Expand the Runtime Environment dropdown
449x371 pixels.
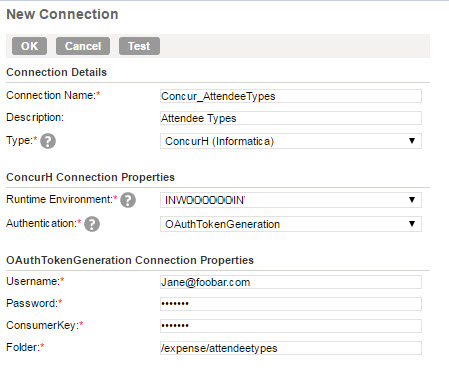[291, 200]
